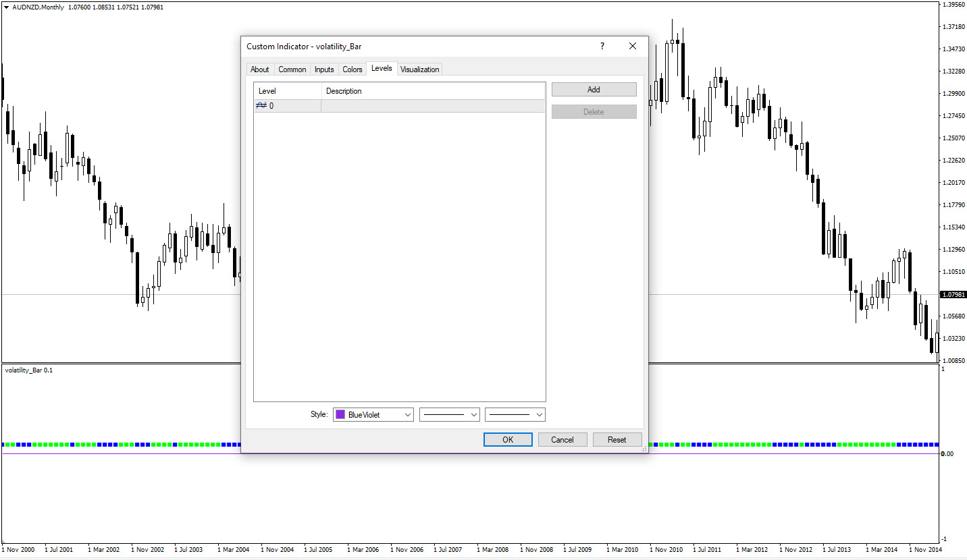This screenshot has height=560, width=967.
Task: Click the Description cell of level 0
Action: [x=433, y=106]
